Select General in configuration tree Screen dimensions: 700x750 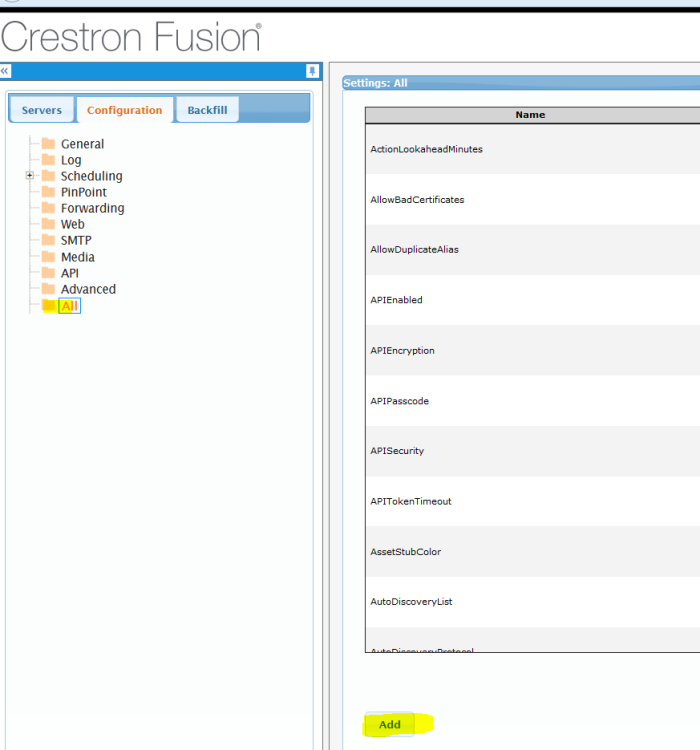click(82, 144)
